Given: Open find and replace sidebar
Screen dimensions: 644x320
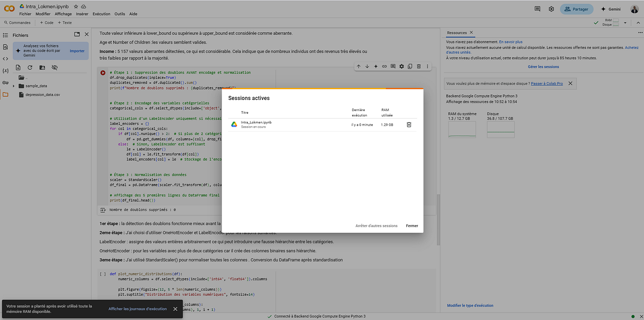Looking at the screenshot, I should tap(5, 47).
